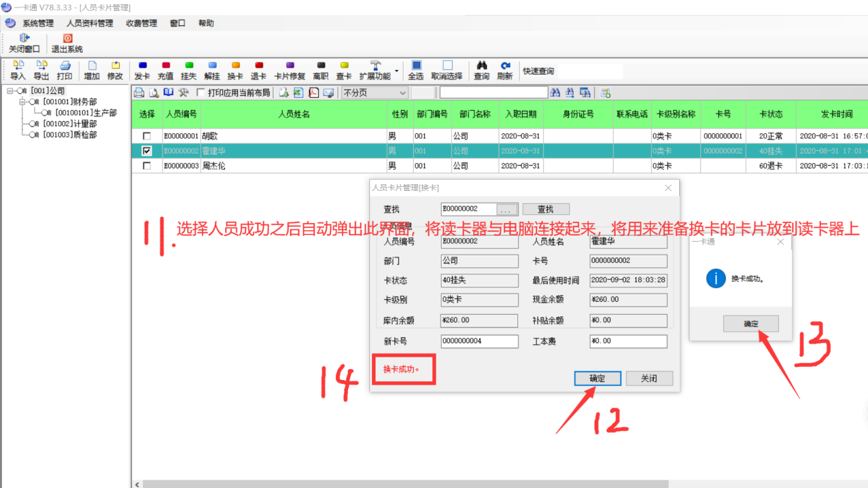The image size is (868, 488).
Task: Click the 换卡 (replace card) toolbar icon
Action: coord(235,70)
